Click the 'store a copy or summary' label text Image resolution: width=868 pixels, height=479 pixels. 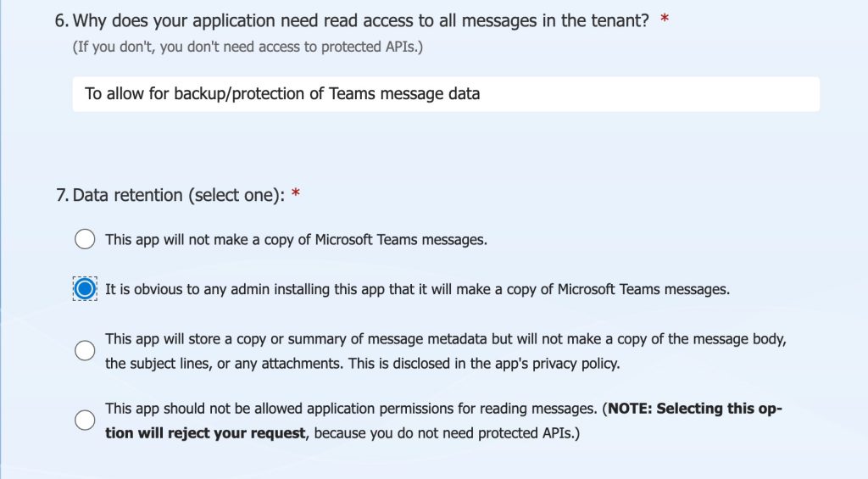(446, 339)
